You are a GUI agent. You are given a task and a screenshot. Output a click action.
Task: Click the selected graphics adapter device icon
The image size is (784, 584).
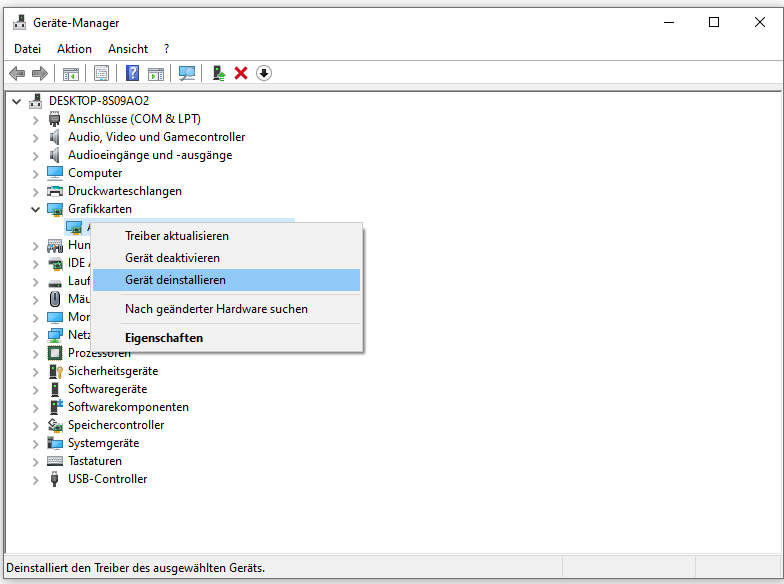[74, 228]
